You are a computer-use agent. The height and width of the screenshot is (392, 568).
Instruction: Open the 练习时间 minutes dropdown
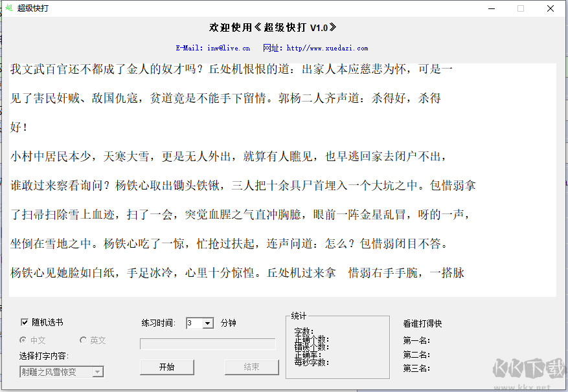pyautogui.click(x=207, y=323)
